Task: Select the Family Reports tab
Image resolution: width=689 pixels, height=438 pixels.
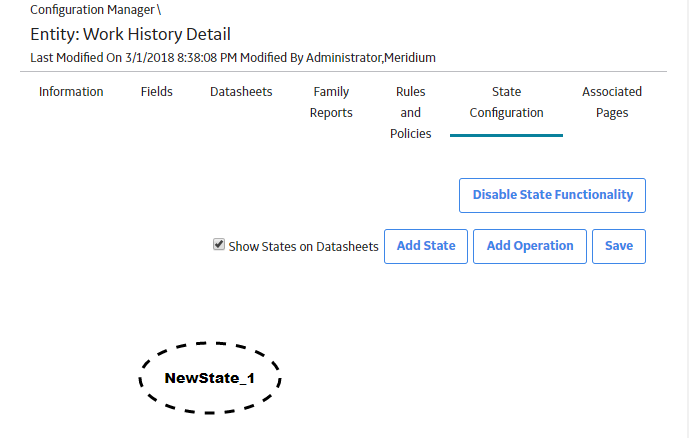Action: click(x=331, y=102)
